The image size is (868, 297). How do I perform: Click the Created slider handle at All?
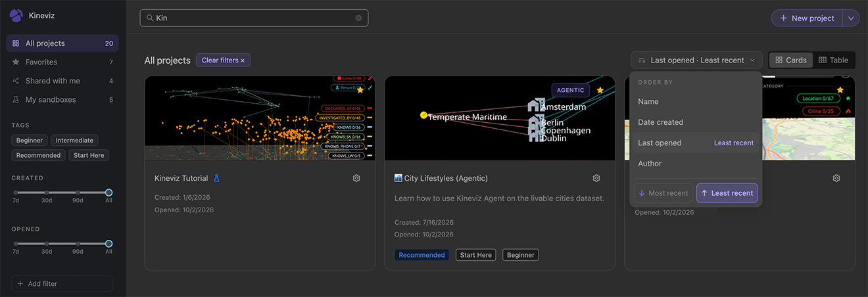coord(108,193)
